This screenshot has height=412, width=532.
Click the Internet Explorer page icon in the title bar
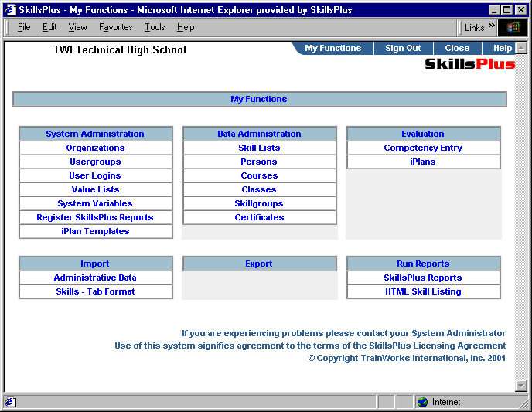point(10,10)
